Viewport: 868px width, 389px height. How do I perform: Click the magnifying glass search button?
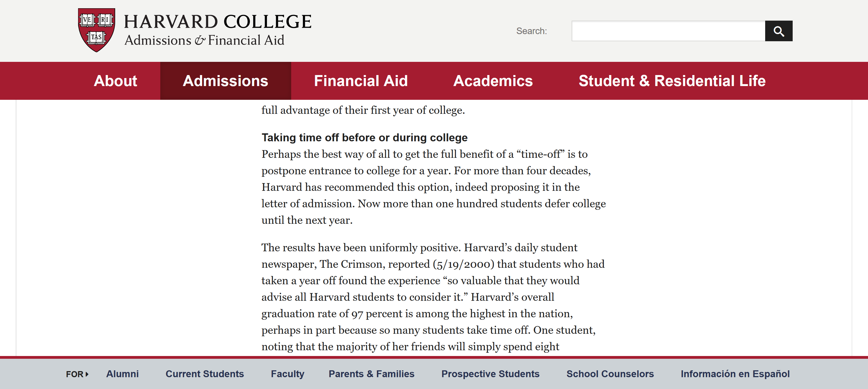pyautogui.click(x=778, y=31)
